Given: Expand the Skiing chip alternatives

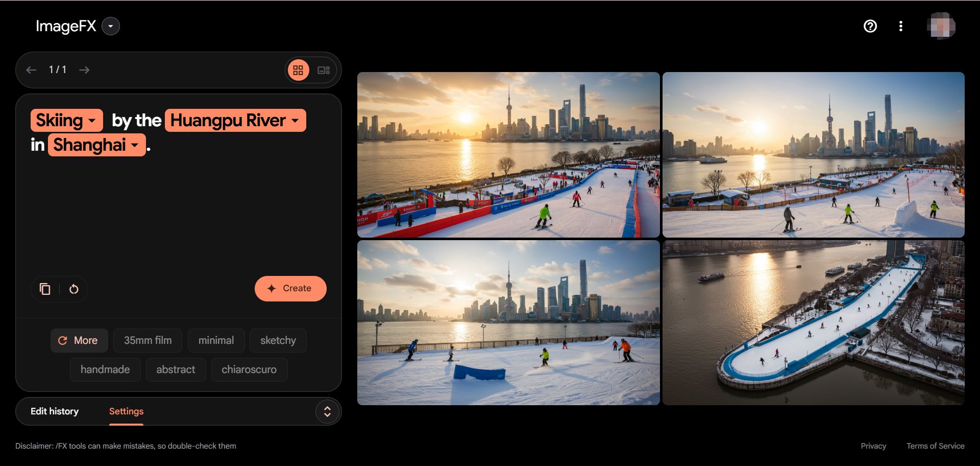Looking at the screenshot, I should pos(67,121).
